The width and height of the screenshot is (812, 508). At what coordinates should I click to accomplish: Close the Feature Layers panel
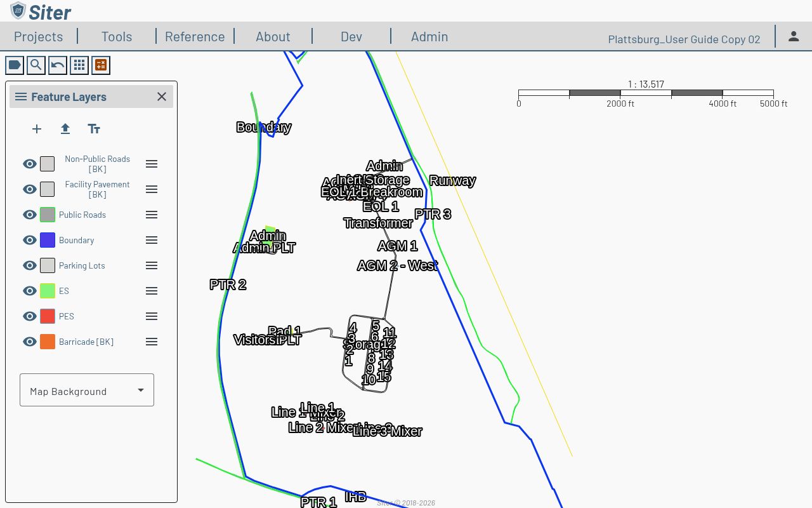[162, 97]
